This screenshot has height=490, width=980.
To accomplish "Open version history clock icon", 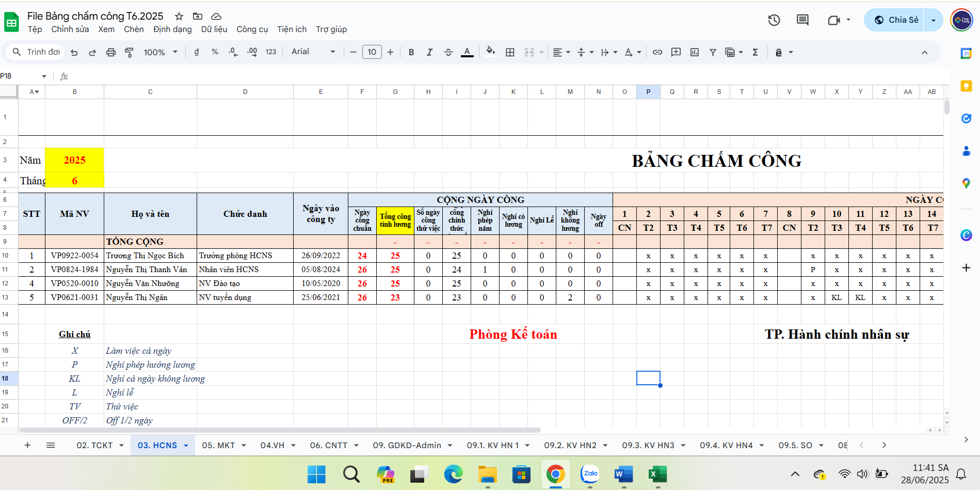I will (774, 20).
